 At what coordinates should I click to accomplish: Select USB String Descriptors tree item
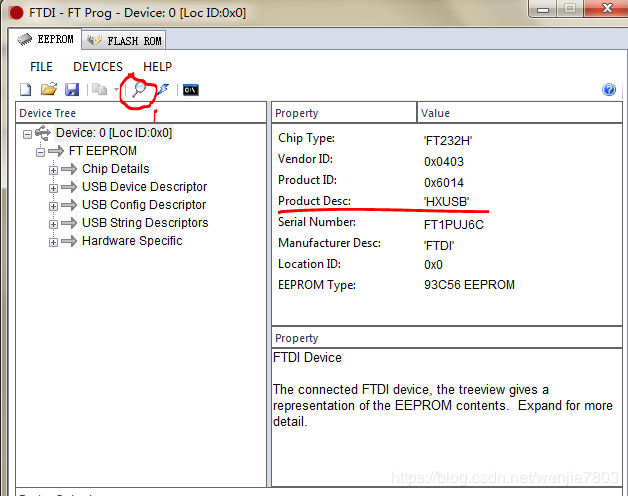click(145, 223)
